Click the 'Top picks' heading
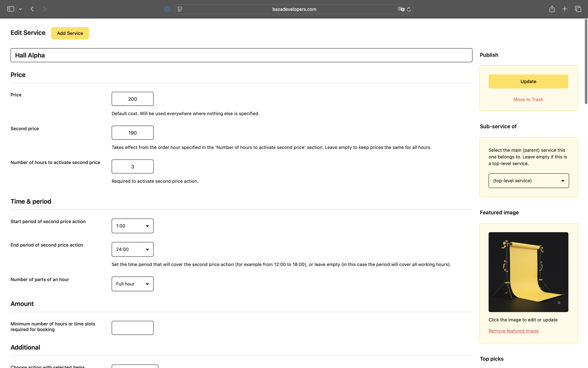Screen dimensions: 588x368 (492, 359)
